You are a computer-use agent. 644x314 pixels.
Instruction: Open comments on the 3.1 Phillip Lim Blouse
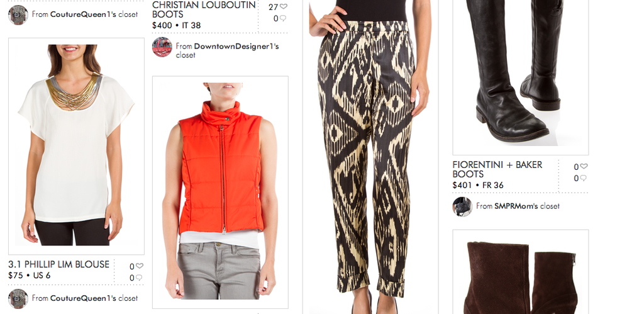pyautogui.click(x=139, y=278)
